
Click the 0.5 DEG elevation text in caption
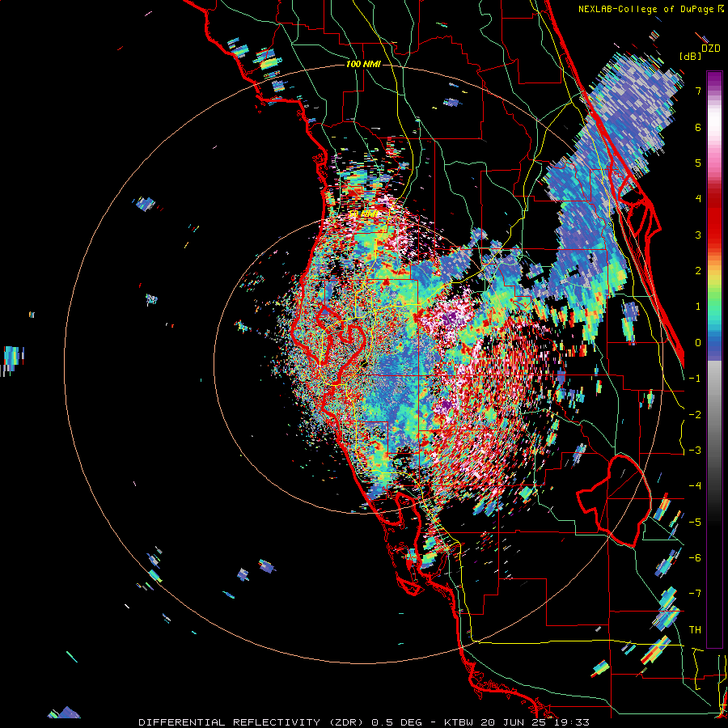397,722
